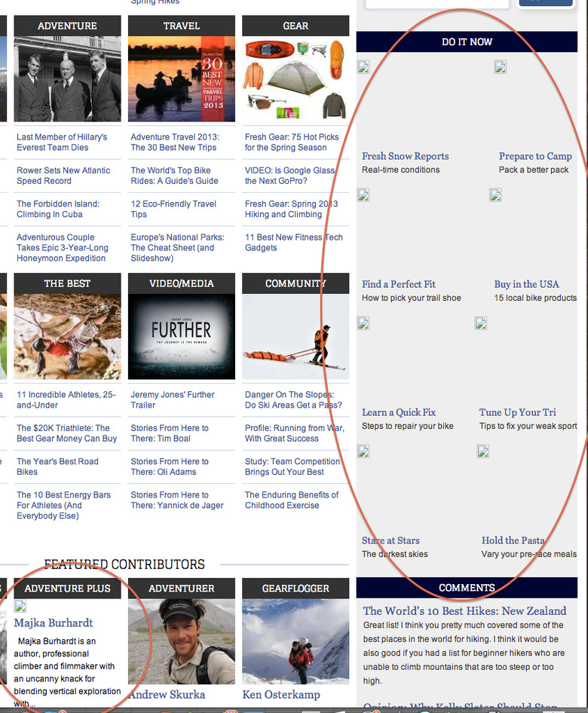Click broken image icon above Tune Up Your Tri
The width and height of the screenshot is (588, 713).
(x=481, y=324)
